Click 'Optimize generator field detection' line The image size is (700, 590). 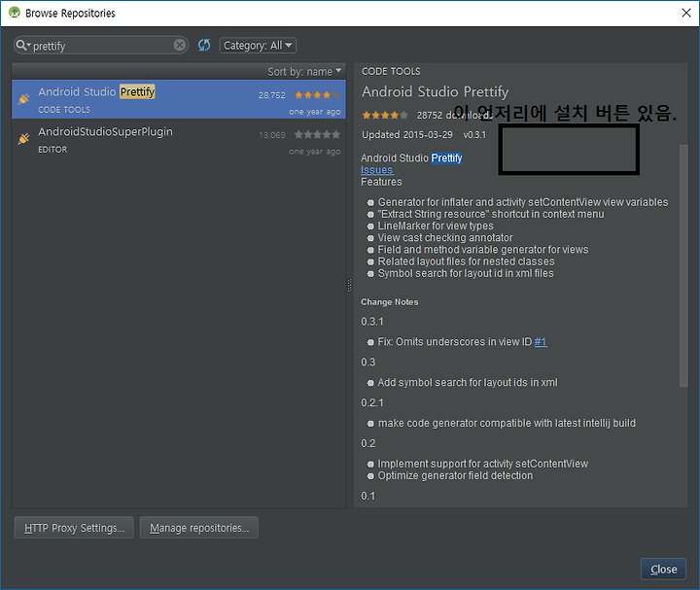point(455,475)
